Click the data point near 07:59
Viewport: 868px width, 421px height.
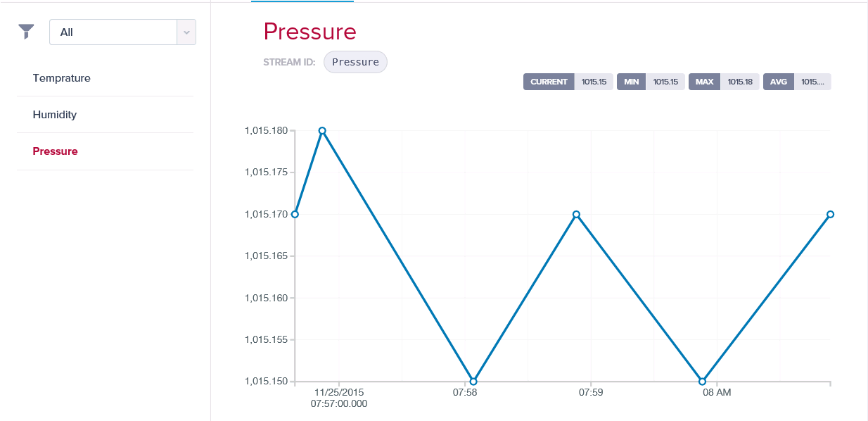(x=576, y=214)
